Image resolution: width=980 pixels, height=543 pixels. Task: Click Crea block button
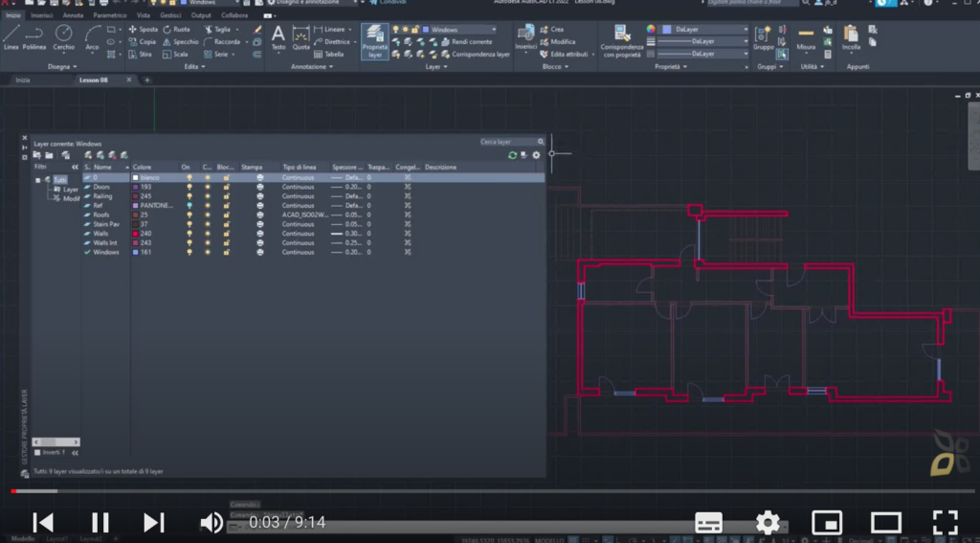click(x=552, y=30)
